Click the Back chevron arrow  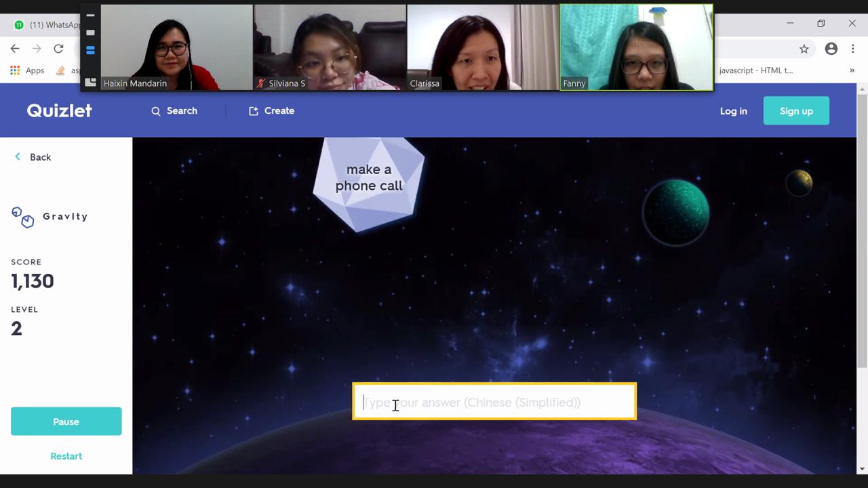coord(18,157)
